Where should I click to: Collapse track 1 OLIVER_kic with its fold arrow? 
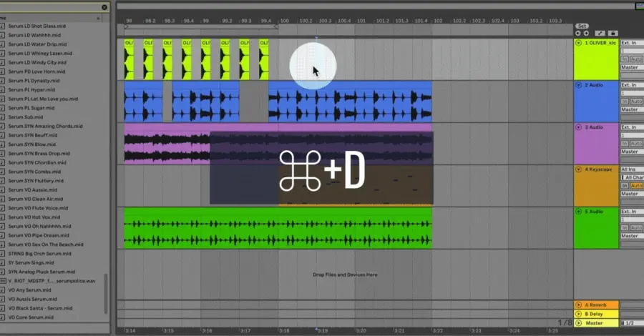pyautogui.click(x=578, y=43)
